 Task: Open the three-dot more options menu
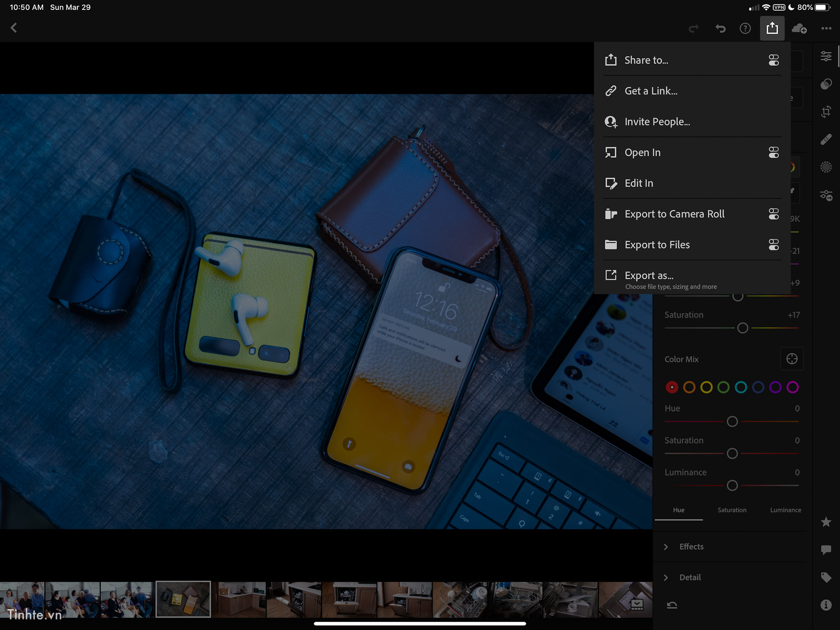coord(826,28)
